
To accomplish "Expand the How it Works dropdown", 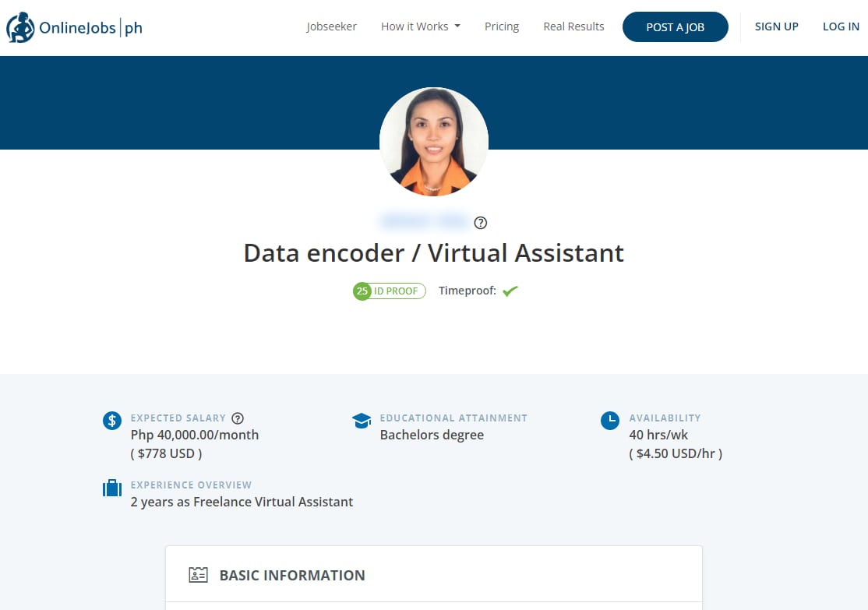I will (421, 26).
